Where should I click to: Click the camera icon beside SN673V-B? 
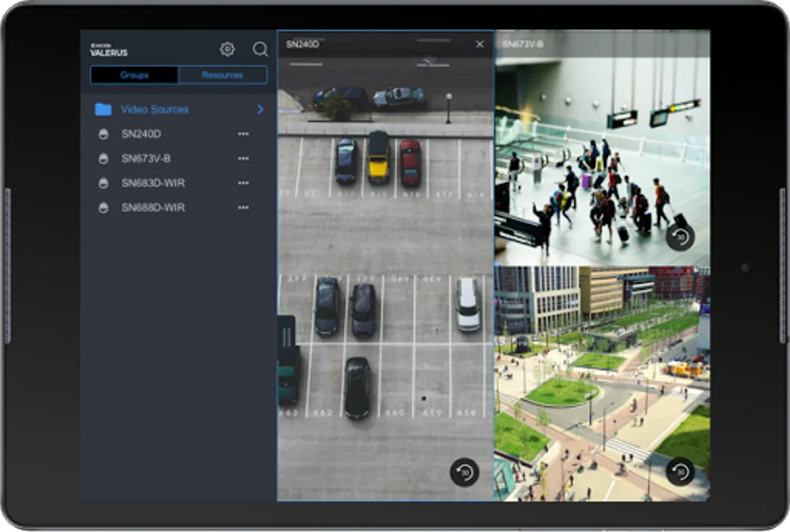(x=103, y=158)
